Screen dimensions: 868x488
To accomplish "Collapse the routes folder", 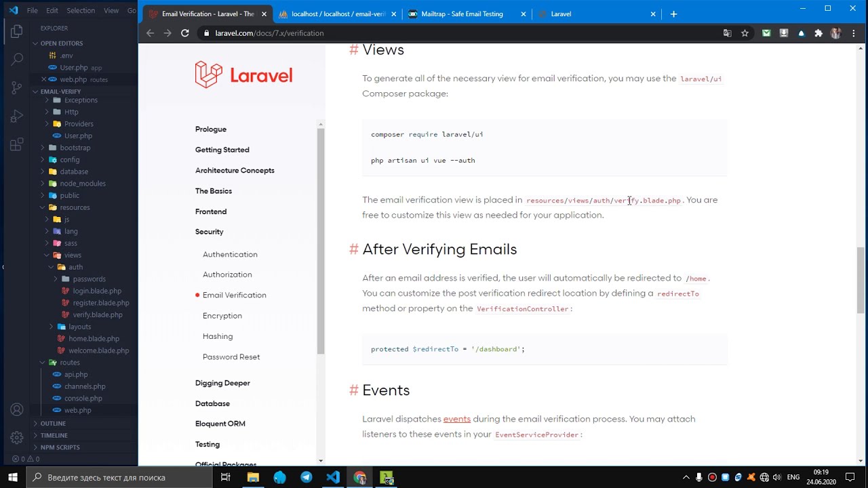I will pyautogui.click(x=69, y=363).
